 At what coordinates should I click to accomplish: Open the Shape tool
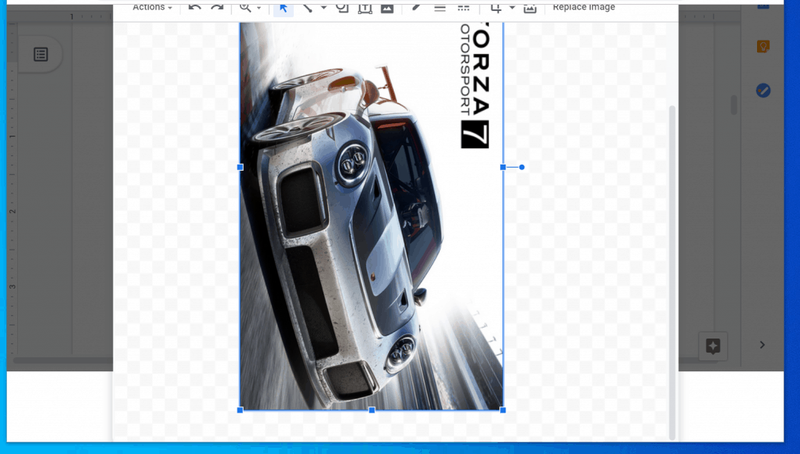tap(342, 7)
